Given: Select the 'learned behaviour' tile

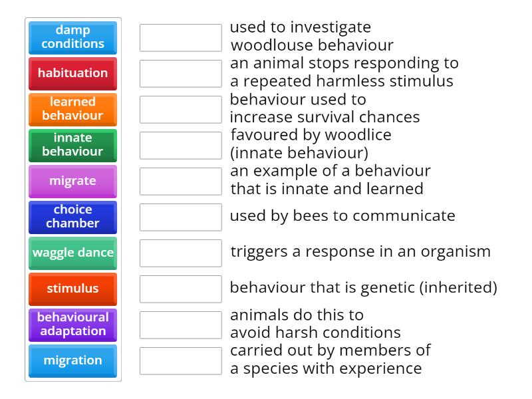Looking at the screenshot, I should click(73, 109).
